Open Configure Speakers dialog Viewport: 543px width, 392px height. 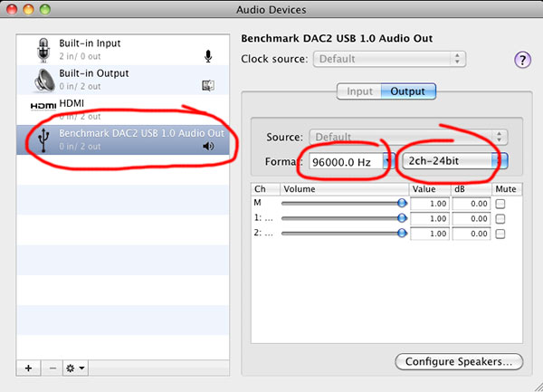(x=459, y=361)
